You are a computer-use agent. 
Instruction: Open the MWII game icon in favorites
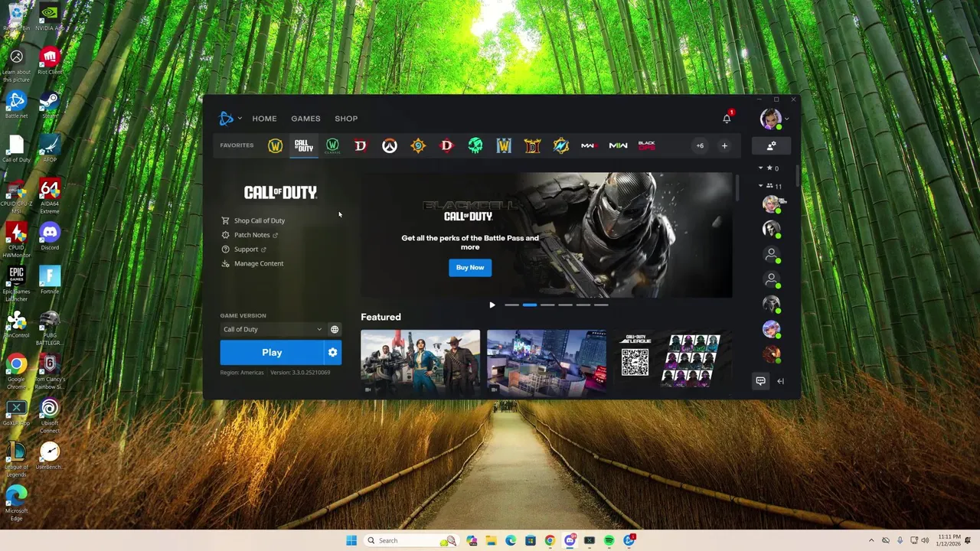coord(618,145)
